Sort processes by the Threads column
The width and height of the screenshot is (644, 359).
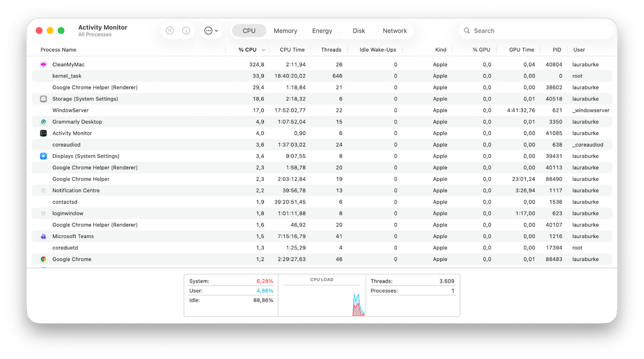[331, 50]
